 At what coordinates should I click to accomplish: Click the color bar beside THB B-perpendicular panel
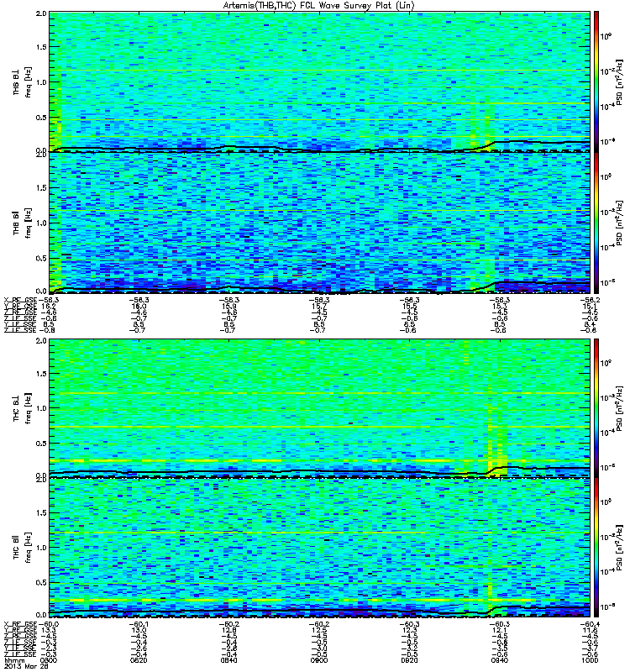(596, 81)
